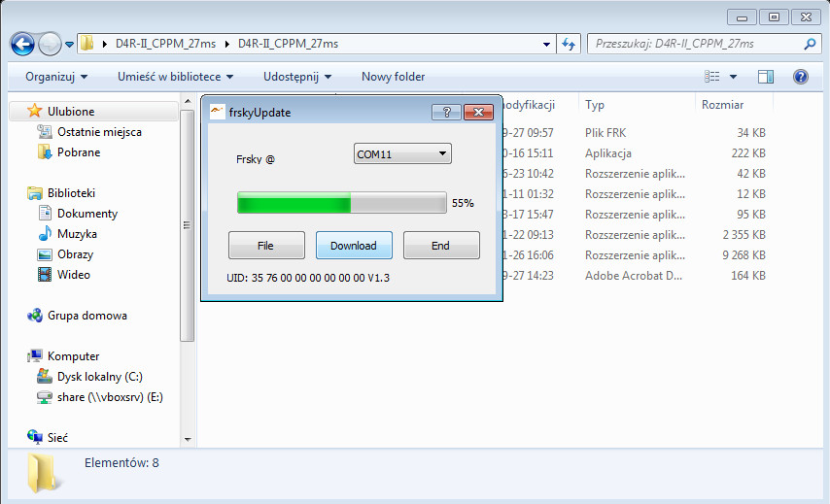
Task: Minimize the Explorer window
Action: click(742, 17)
